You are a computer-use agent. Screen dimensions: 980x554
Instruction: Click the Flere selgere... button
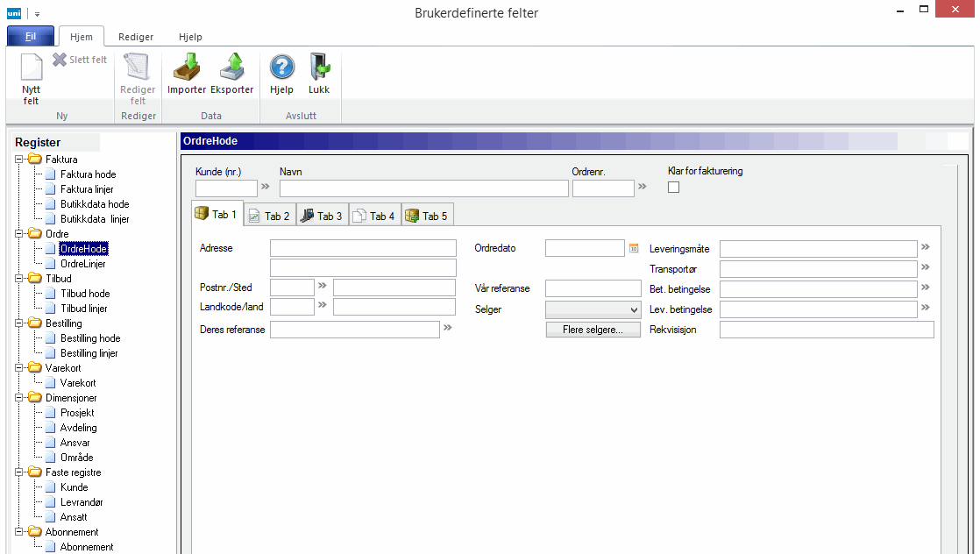593,330
